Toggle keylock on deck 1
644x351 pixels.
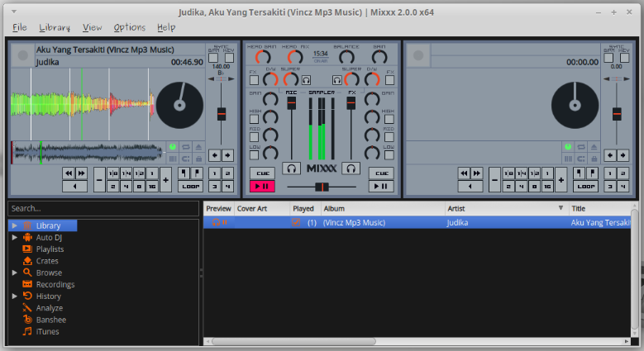click(x=198, y=159)
